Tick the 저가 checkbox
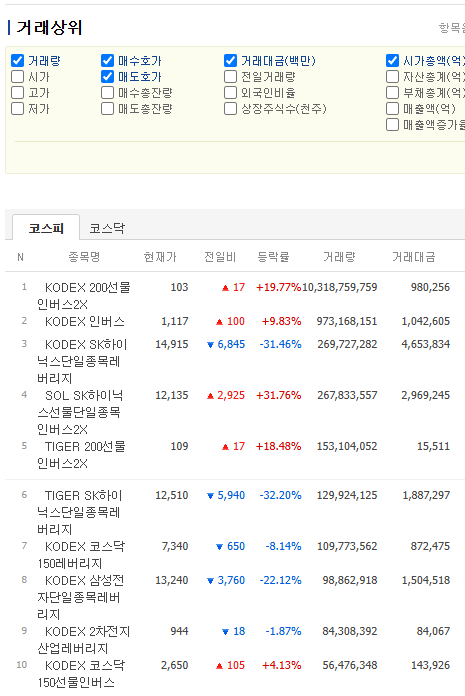The image size is (465, 696). tap(17, 108)
